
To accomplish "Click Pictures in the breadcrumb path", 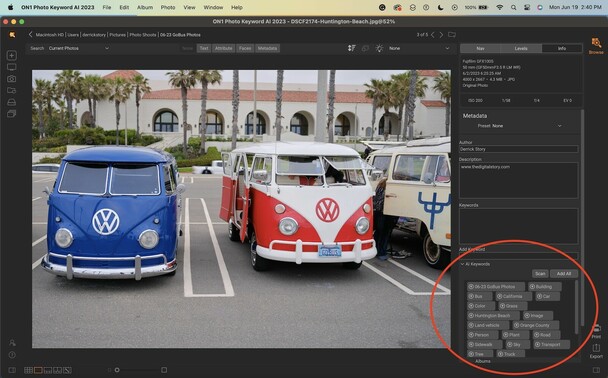I will (117, 35).
